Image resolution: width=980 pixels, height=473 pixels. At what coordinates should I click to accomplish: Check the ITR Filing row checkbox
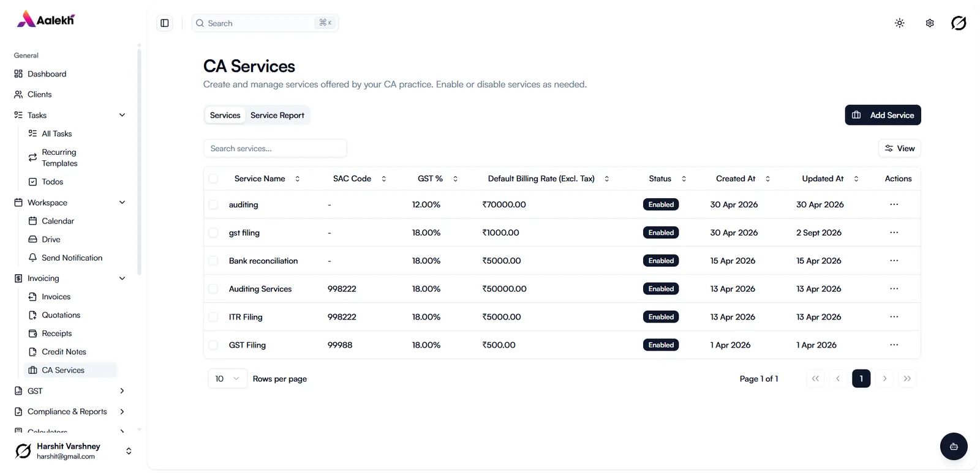(x=213, y=317)
